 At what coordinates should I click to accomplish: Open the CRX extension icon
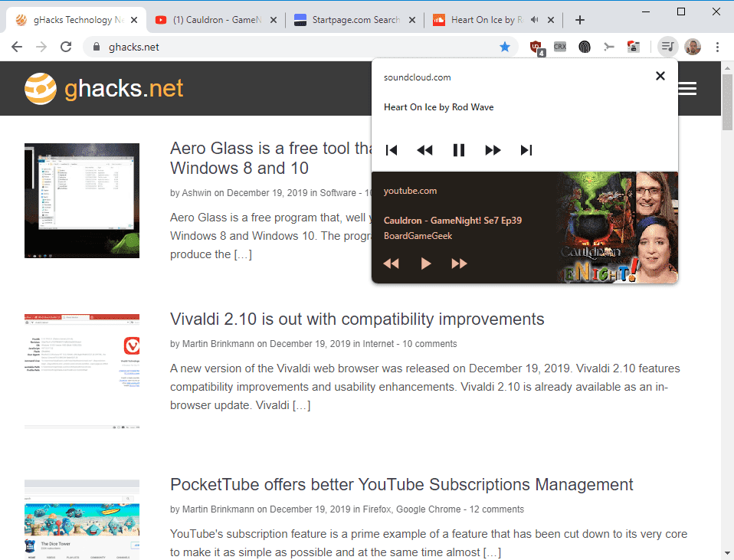tap(560, 47)
